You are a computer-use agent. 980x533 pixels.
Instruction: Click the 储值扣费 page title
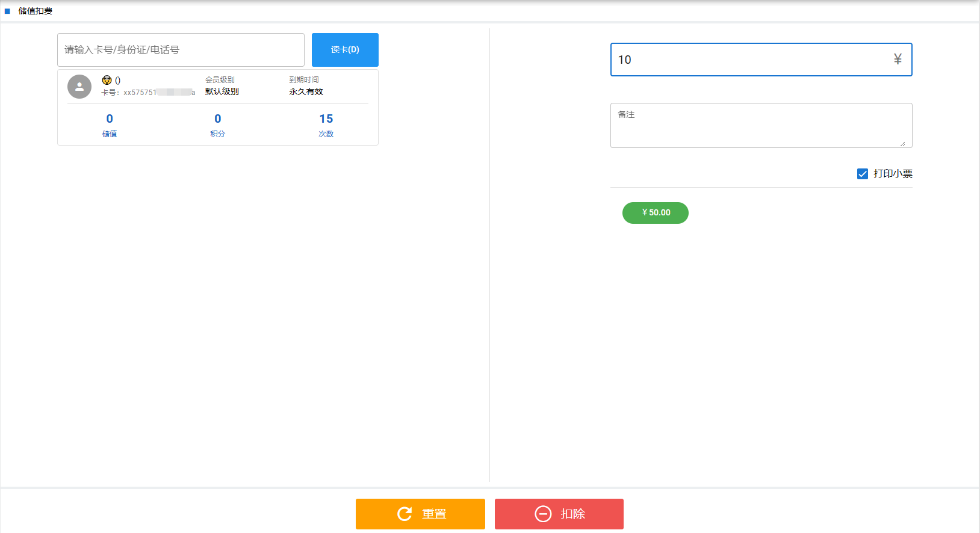pos(36,11)
